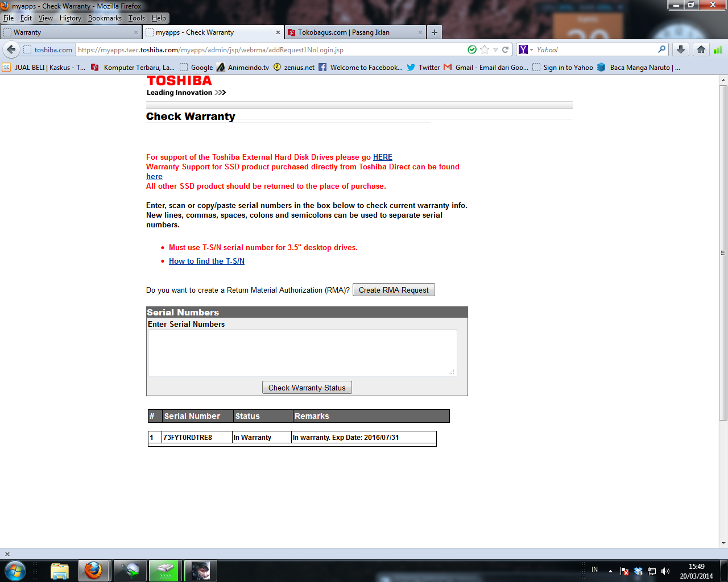
Task: Follow the HERE link for external hard drives
Action: point(383,157)
